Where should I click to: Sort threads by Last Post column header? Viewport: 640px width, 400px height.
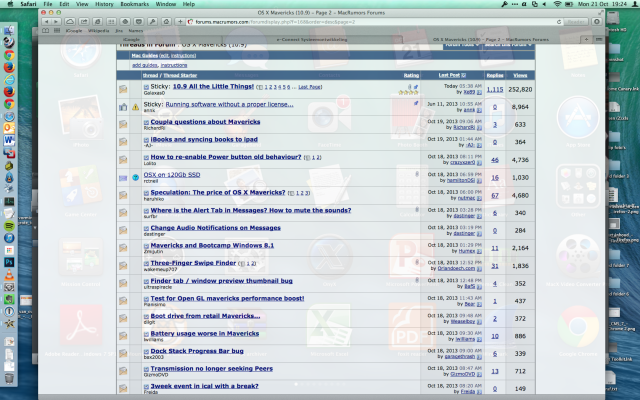point(449,75)
